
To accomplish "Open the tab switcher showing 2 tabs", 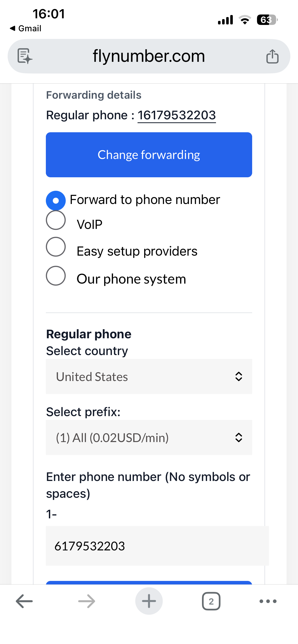I will pyautogui.click(x=211, y=601).
